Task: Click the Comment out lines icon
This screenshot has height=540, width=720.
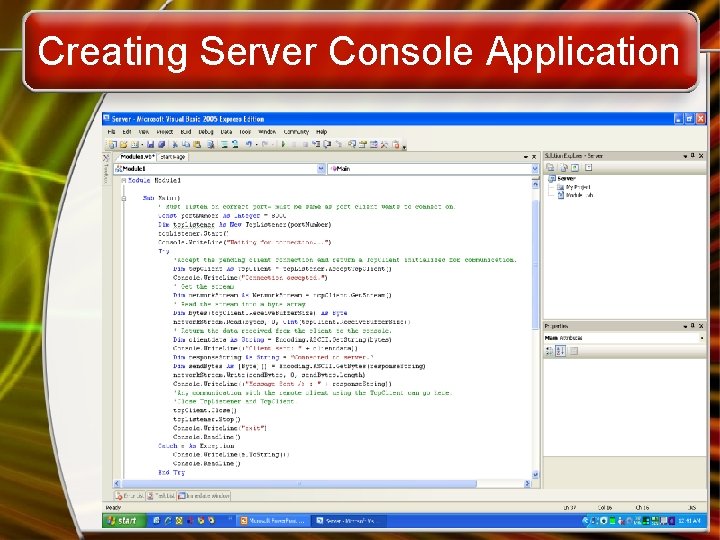Action: [225, 145]
